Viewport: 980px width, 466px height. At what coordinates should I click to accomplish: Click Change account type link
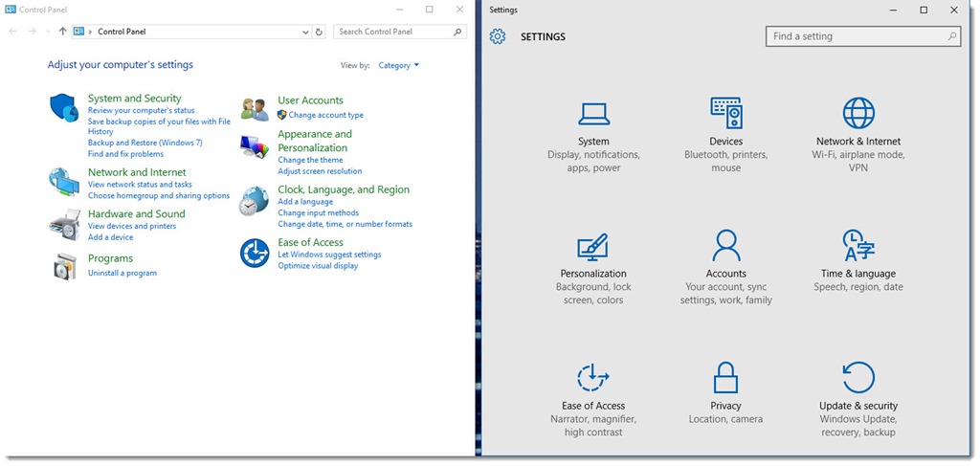325,115
